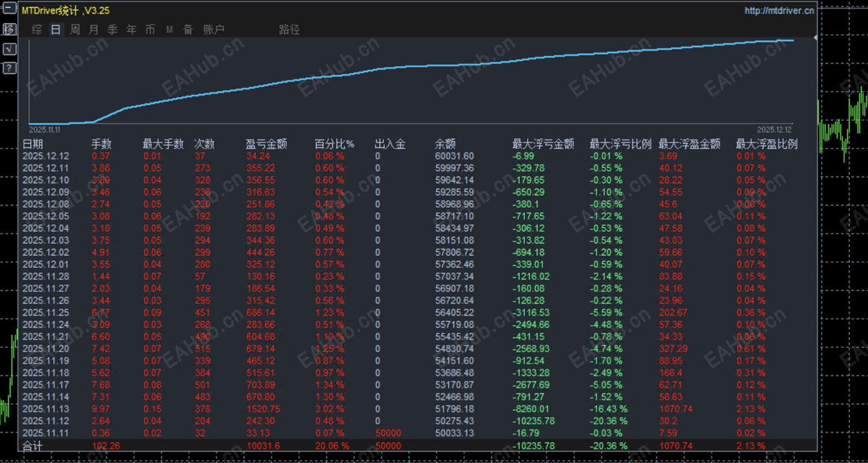This screenshot has height=463, width=868.
Task: Toggle the √ checkmark button
Action: 10,49
